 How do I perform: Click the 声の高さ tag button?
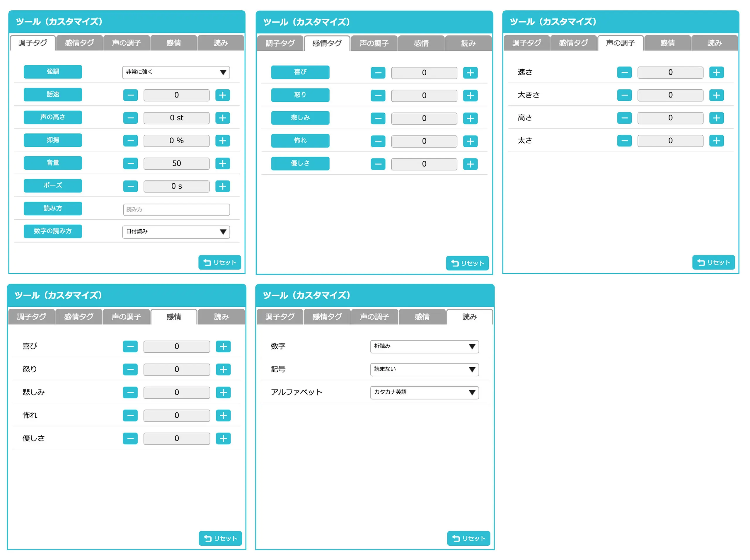(53, 117)
